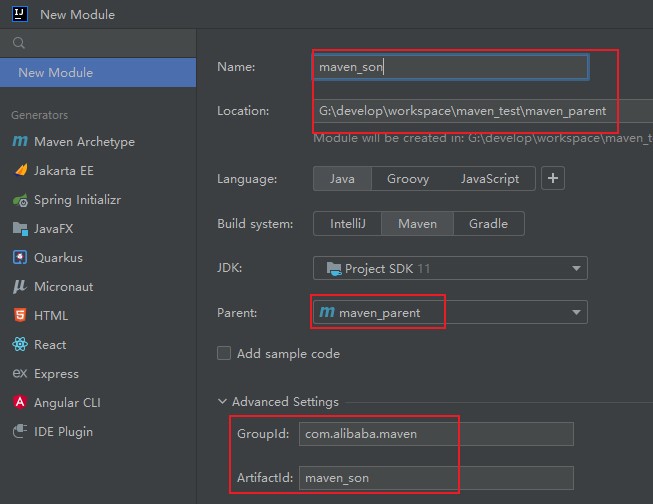Click the search magnifier icon
Screen dimensions: 653x504
19,43
